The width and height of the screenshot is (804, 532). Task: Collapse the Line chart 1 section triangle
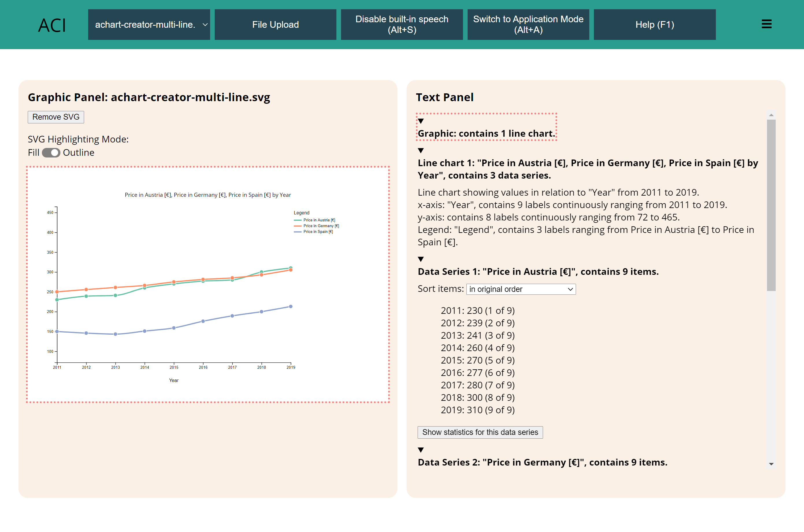point(421,151)
